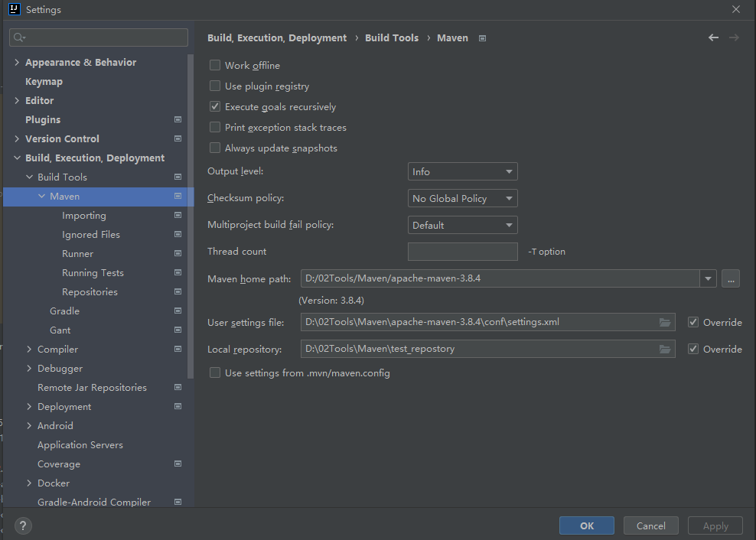This screenshot has height=540, width=756.
Task: Click the project icon in the Maven breadcrumb
Action: pyautogui.click(x=482, y=38)
